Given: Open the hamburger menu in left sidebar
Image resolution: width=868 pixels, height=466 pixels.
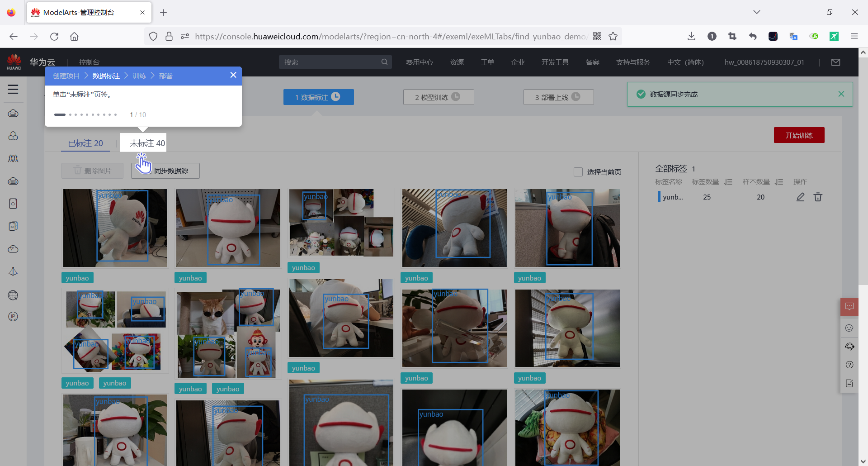Looking at the screenshot, I should 13,89.
